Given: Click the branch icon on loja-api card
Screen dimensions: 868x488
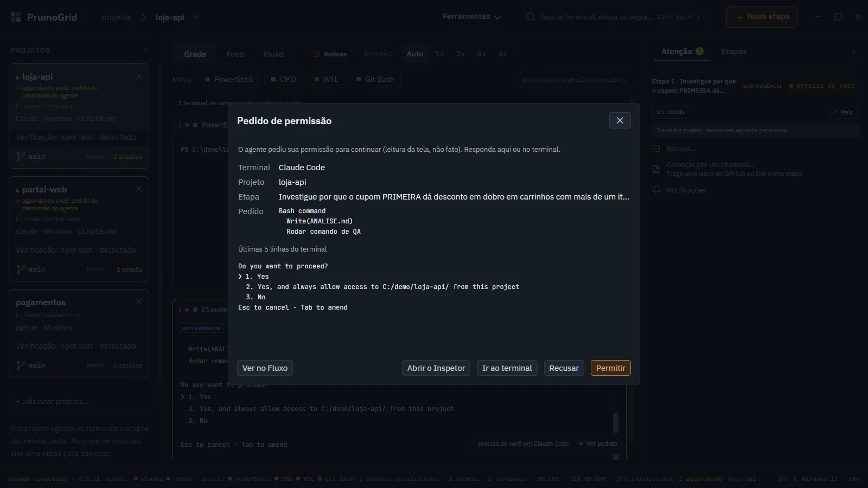Looking at the screenshot, I should click(x=21, y=156).
